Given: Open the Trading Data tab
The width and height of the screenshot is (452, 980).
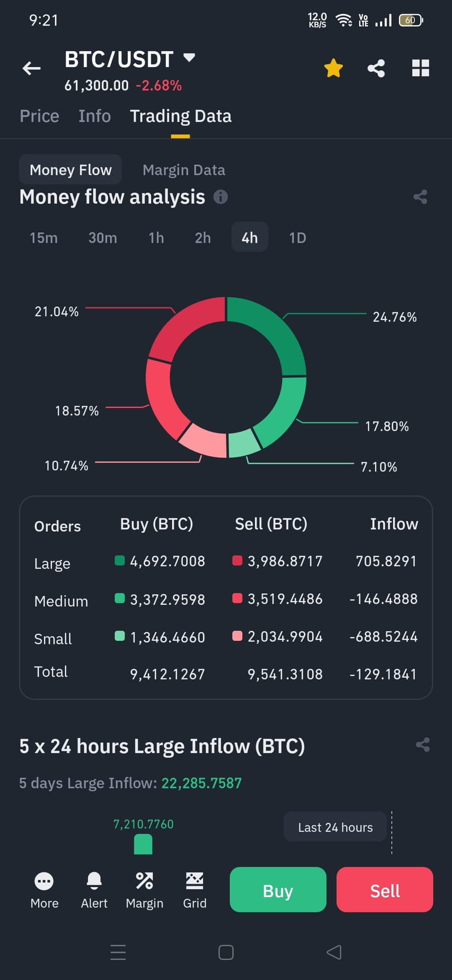Looking at the screenshot, I should (181, 116).
